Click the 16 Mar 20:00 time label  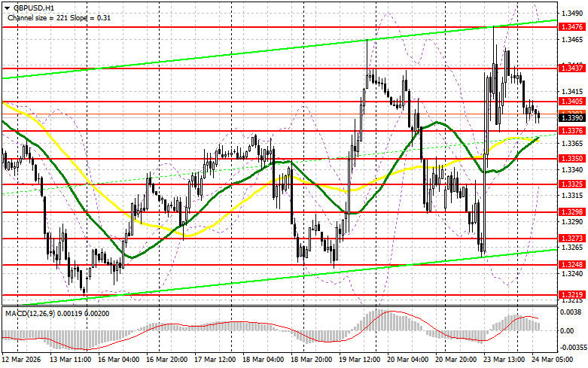[x=167, y=360]
